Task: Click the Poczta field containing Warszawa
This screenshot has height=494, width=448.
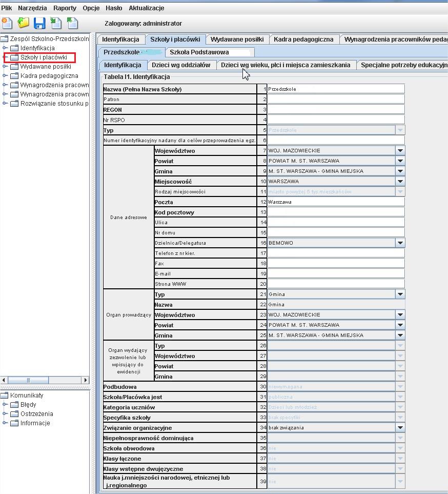Action: coord(336,202)
